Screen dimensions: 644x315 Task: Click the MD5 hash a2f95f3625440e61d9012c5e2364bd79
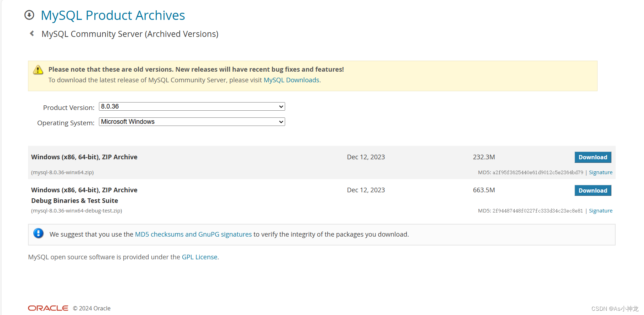pos(538,172)
